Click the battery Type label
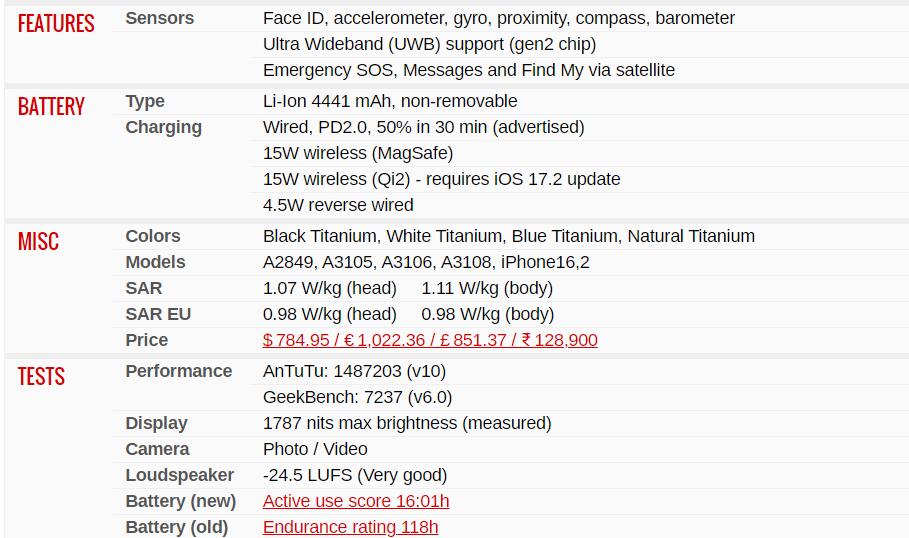Screen dimensions: 909x538 click(145, 101)
